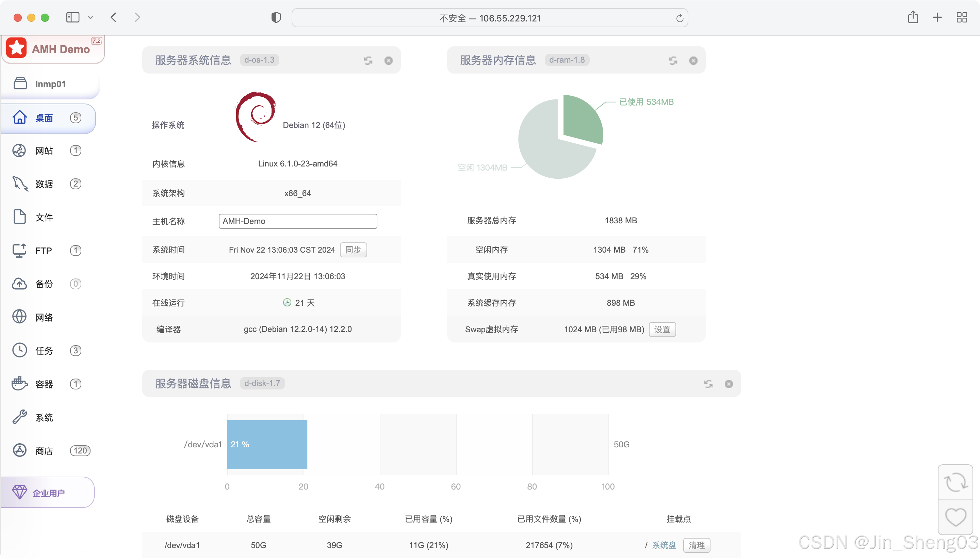Click the system disk mount link
980x559 pixels.
click(x=664, y=545)
